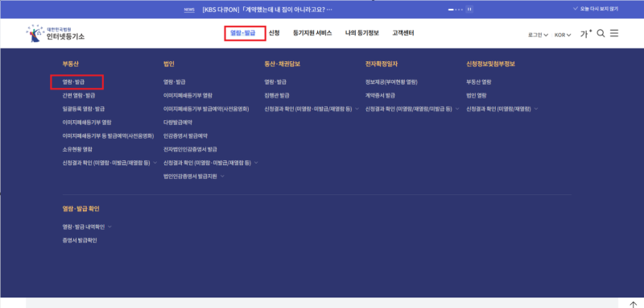This screenshot has height=308, width=644.
Task: Click 열람·발급 under 부동산
Action: point(73,82)
